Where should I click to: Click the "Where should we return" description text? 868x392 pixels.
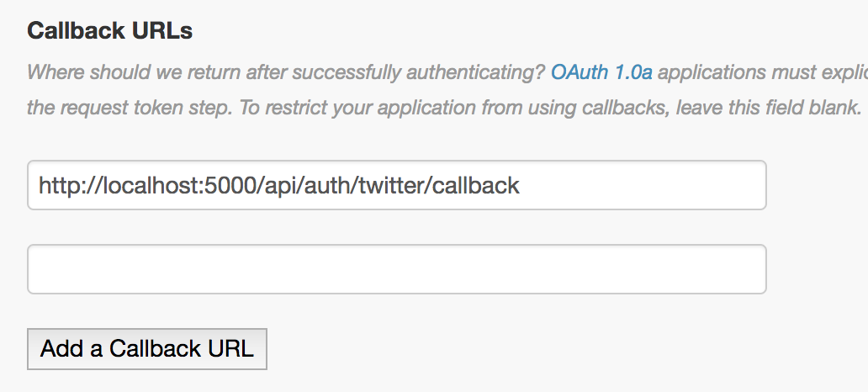point(126,72)
